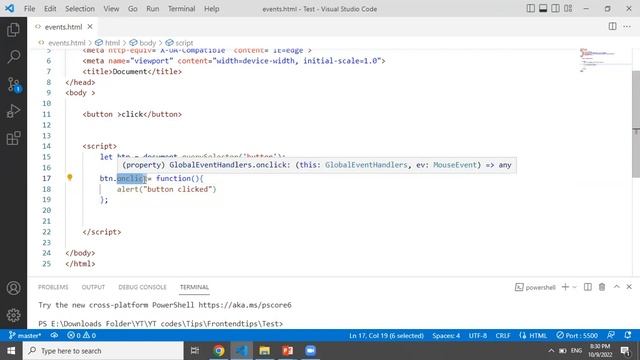Open the launch profile dropdown arrow beside plus
The height and width of the screenshot is (360, 640).
click(575, 287)
